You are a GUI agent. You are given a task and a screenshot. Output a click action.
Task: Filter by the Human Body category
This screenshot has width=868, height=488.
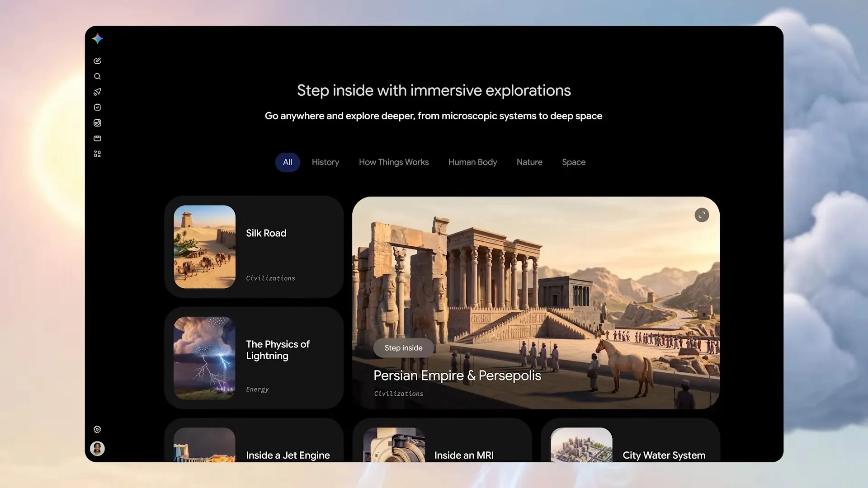[472, 162]
